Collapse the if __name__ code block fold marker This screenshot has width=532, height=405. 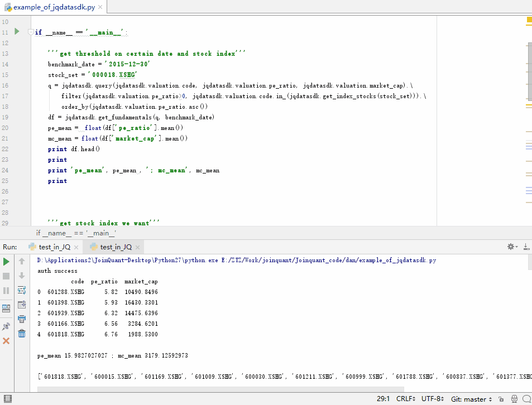[31, 32]
